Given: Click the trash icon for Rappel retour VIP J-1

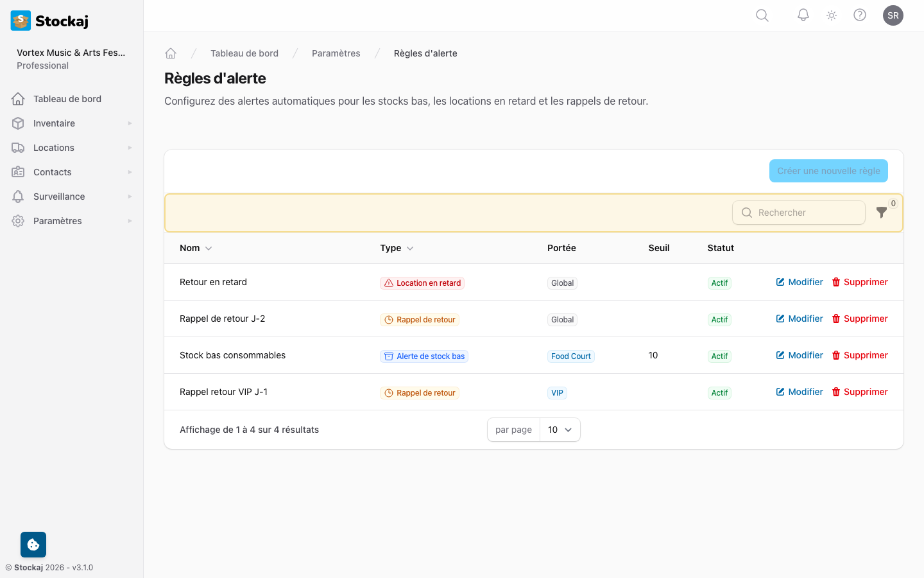Looking at the screenshot, I should 835,392.
